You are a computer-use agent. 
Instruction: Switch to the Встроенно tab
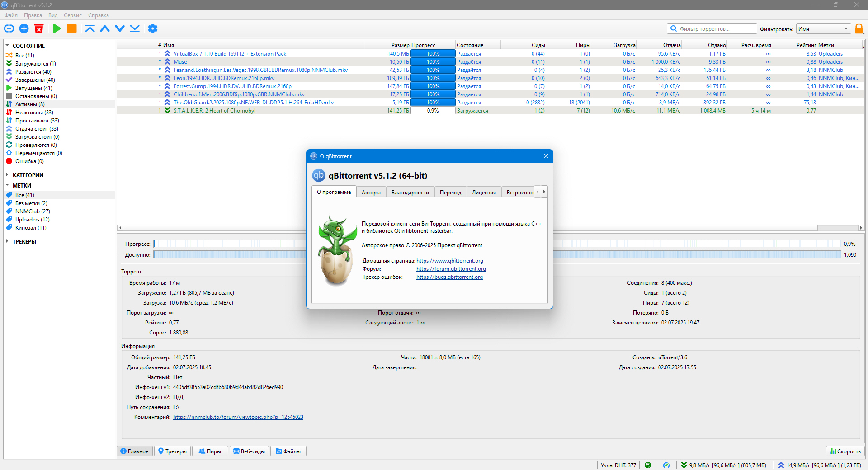pyautogui.click(x=519, y=193)
